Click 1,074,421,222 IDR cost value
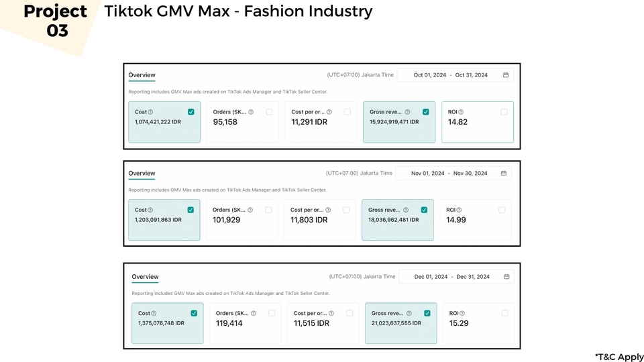Viewport: 644px width, 362px height. click(x=158, y=122)
